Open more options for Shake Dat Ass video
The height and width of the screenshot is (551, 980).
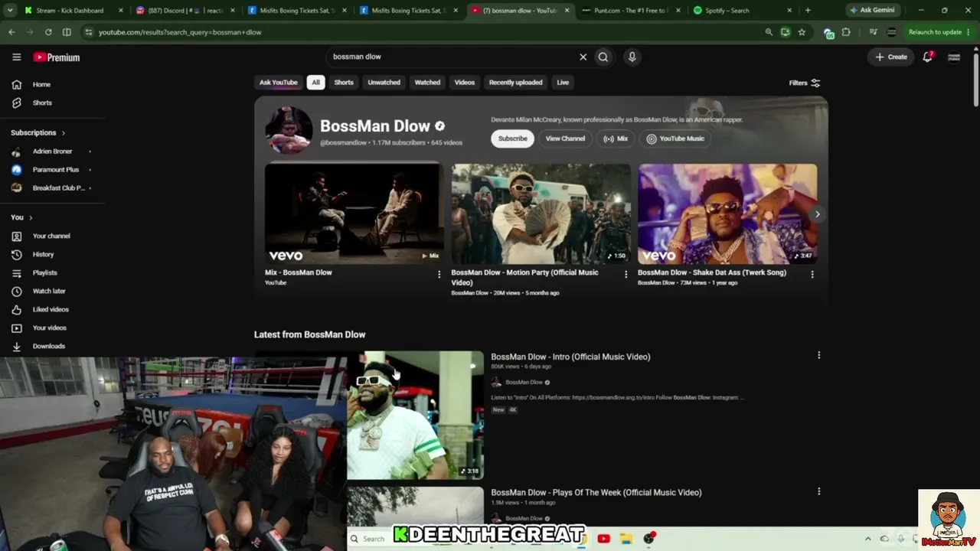[x=812, y=274]
